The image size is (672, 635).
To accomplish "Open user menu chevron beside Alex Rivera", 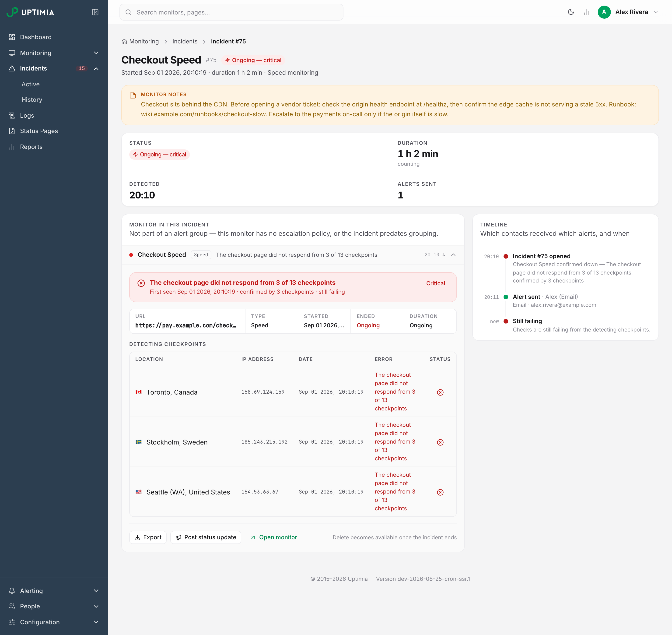I will coord(656,12).
